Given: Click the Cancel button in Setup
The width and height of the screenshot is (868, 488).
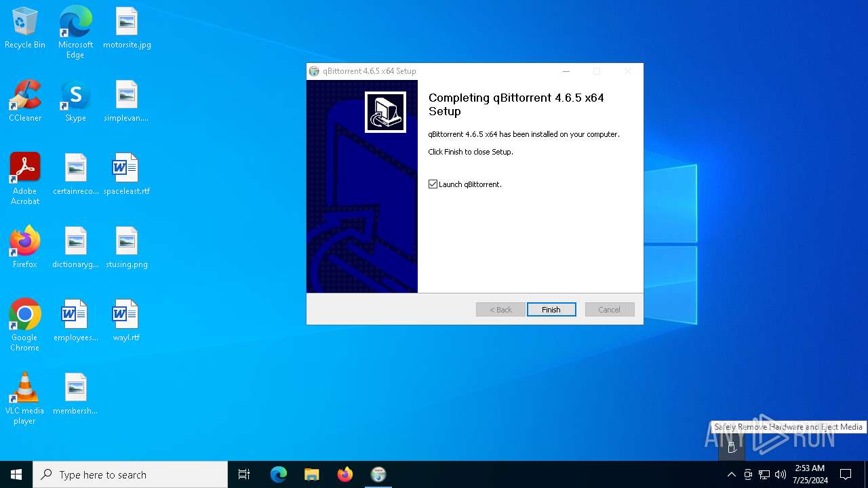Looking at the screenshot, I should tap(609, 310).
